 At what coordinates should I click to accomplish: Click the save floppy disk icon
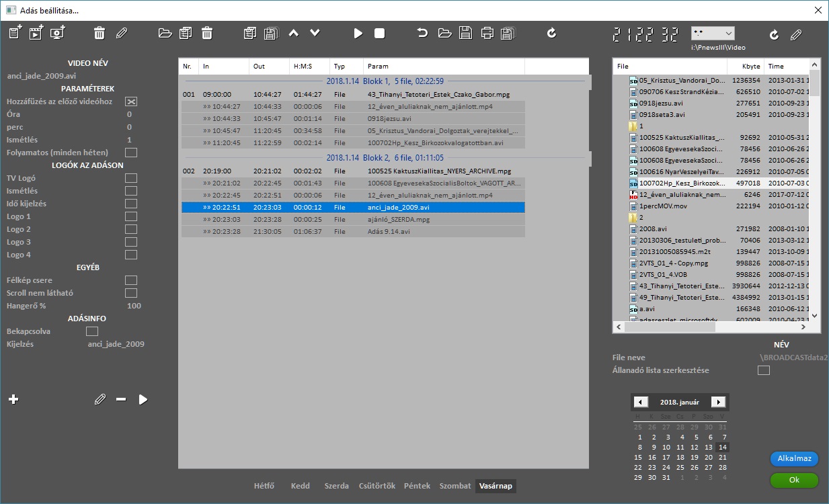(x=465, y=33)
